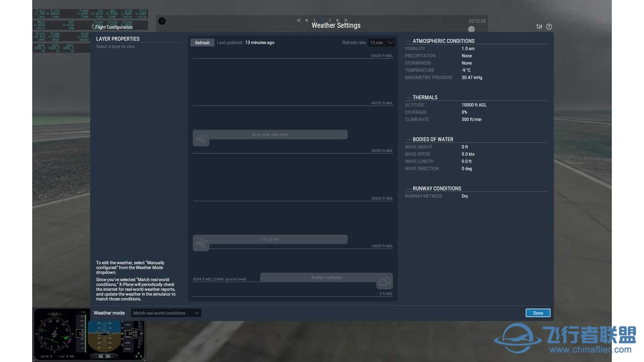
Task: Click the reverse play replay icon
Action: click(x=306, y=21)
